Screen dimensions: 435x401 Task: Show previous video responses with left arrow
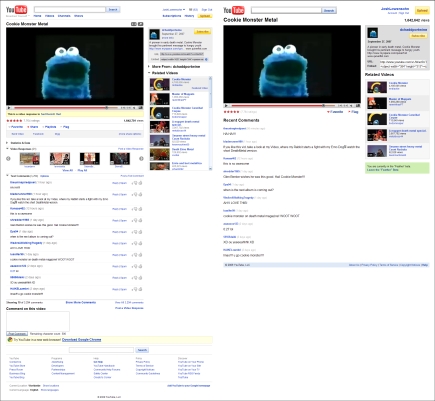tap(8, 159)
